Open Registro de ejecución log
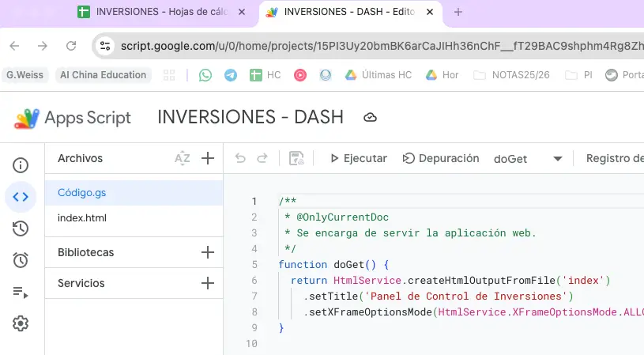 (615, 158)
